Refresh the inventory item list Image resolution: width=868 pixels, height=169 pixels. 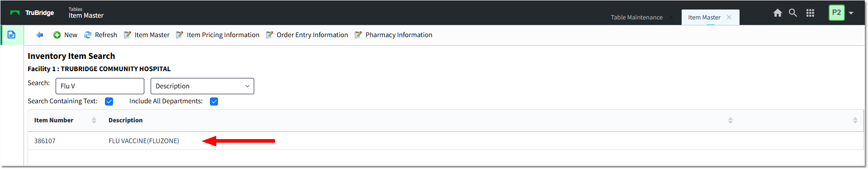(x=100, y=35)
